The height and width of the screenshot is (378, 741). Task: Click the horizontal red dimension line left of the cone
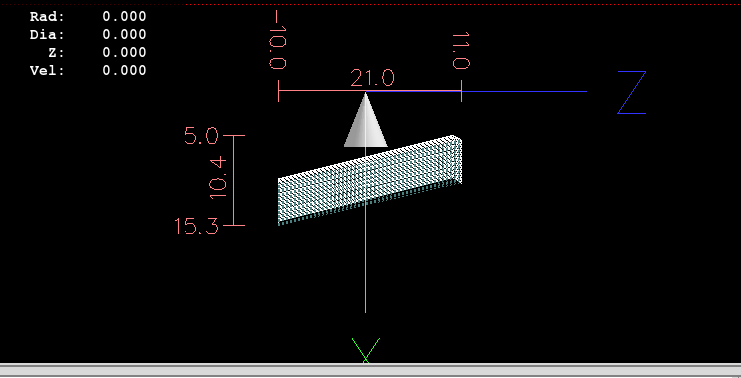(321, 91)
